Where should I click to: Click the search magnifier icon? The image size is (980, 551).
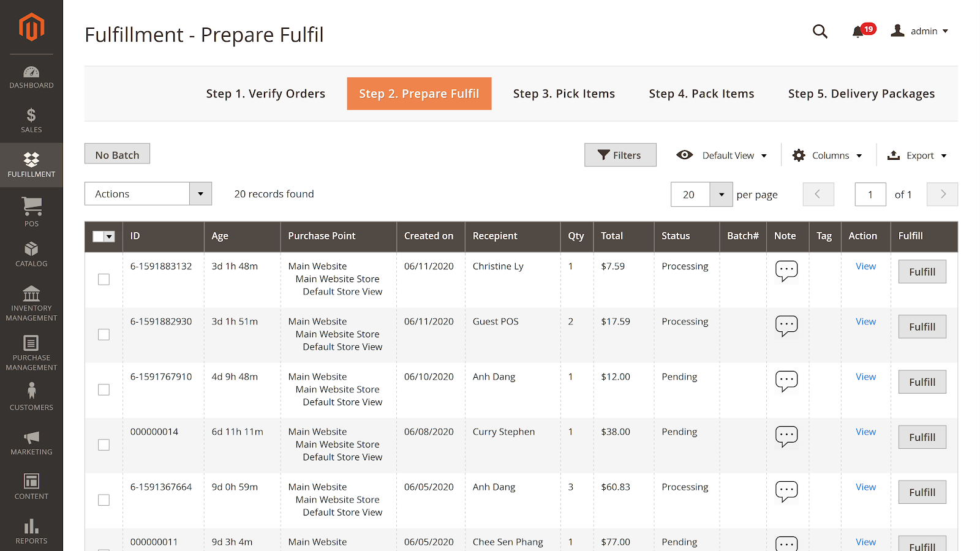click(x=820, y=32)
